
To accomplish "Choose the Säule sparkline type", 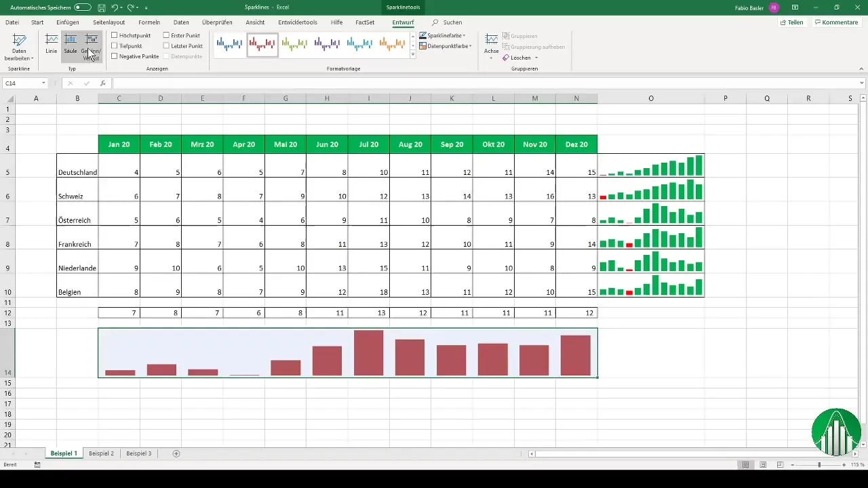I will point(71,44).
